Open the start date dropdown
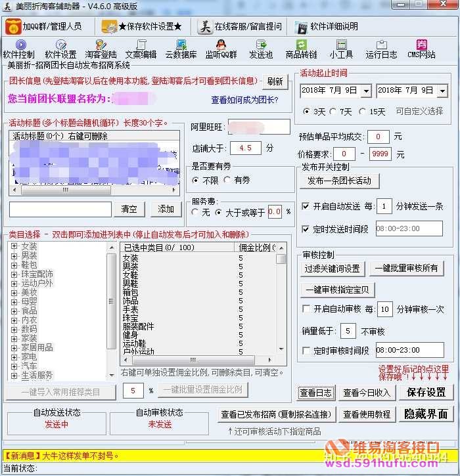The image size is (460, 476). (x=367, y=91)
